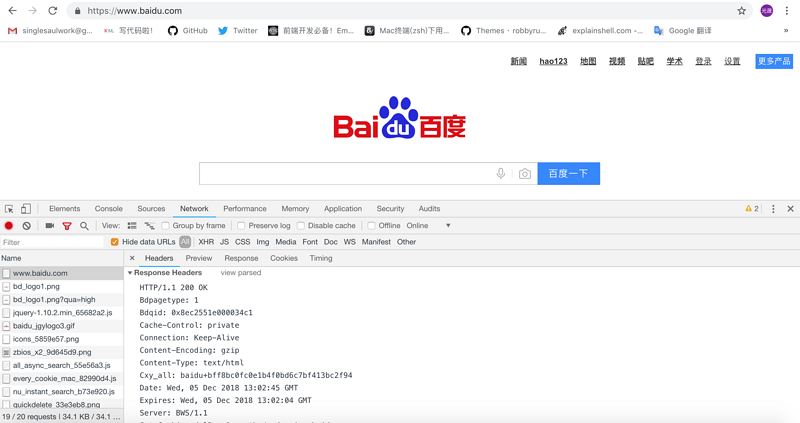Viewport: 800px width, 423px height.
Task: Filter requests by Img
Action: tap(263, 242)
